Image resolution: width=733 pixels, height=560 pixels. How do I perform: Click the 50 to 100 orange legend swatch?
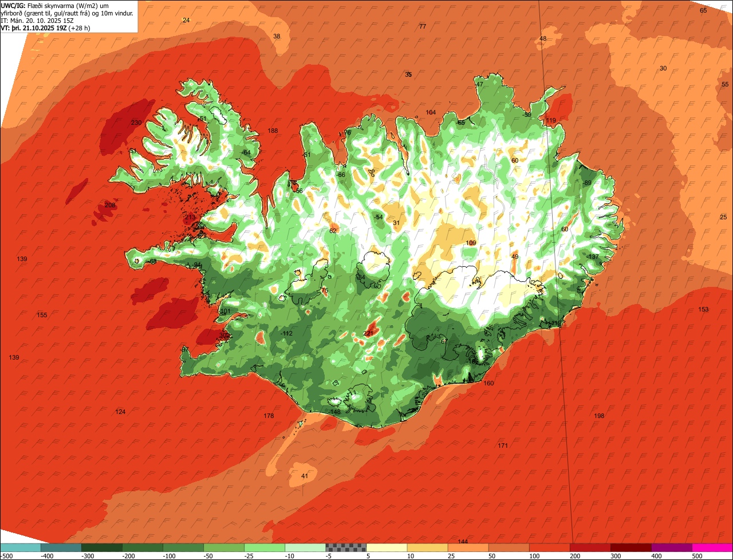(x=508, y=547)
